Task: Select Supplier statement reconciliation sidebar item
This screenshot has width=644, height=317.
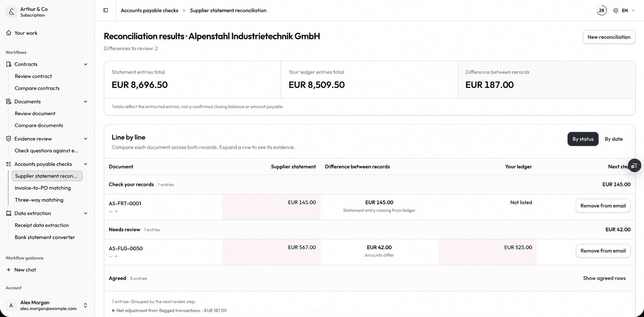Action: click(47, 176)
